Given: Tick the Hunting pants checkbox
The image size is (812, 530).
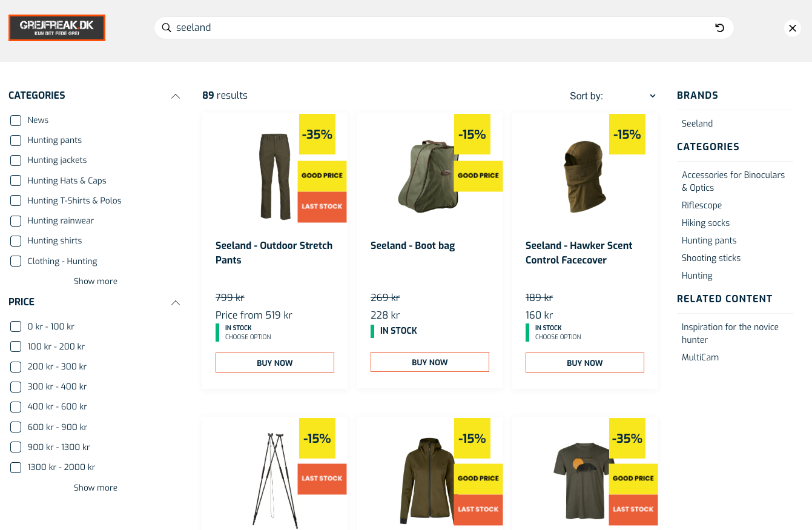Looking at the screenshot, I should pos(16,140).
